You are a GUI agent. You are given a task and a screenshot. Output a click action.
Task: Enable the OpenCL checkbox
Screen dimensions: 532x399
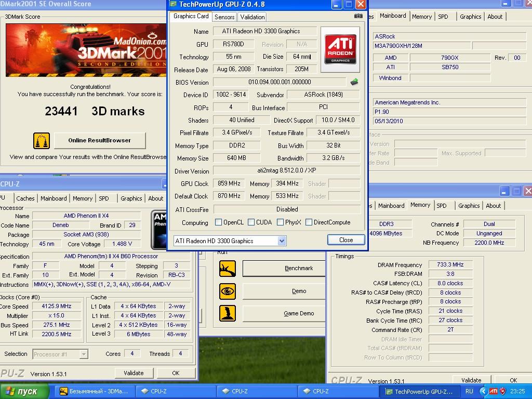coord(219,222)
